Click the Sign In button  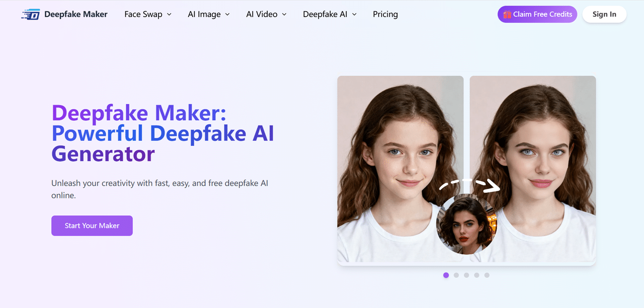(x=604, y=14)
